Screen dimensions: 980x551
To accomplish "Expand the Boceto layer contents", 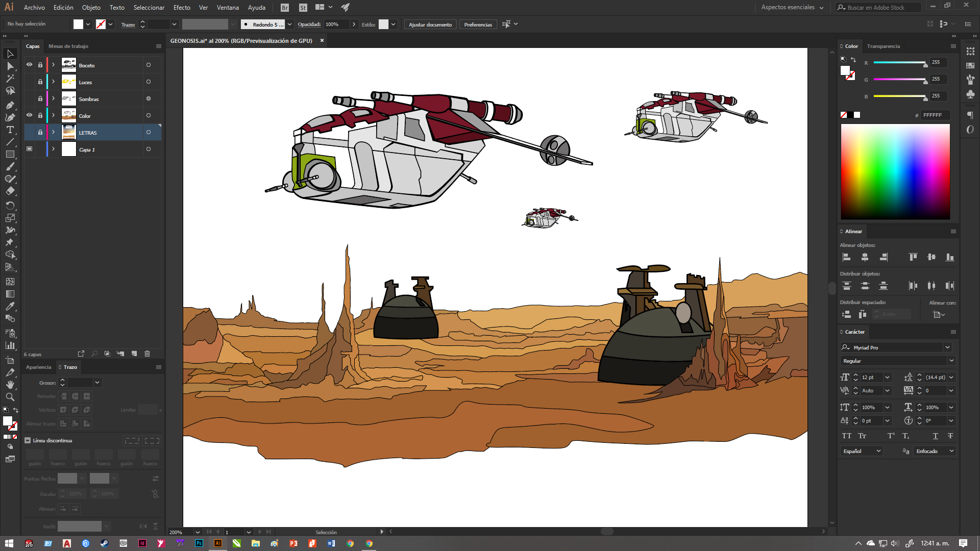I will pos(53,65).
